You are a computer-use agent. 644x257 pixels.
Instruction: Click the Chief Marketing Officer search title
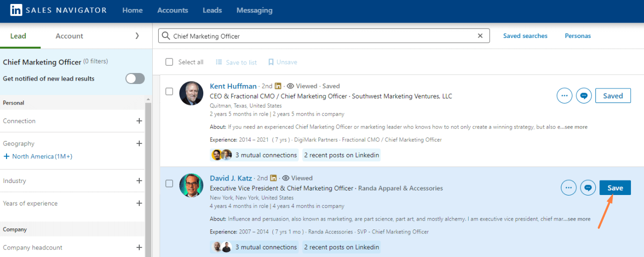click(x=42, y=62)
